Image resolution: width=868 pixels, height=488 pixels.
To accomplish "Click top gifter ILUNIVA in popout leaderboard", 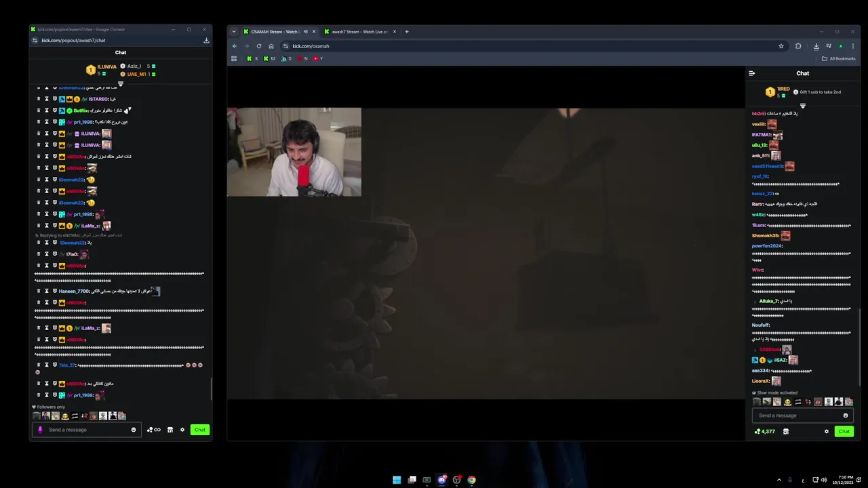I will (106, 66).
